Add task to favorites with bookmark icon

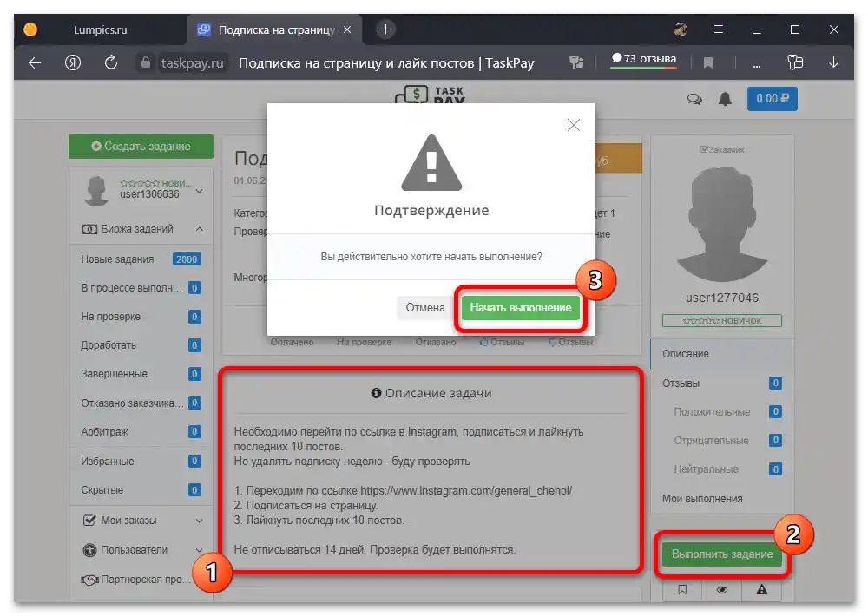(682, 590)
